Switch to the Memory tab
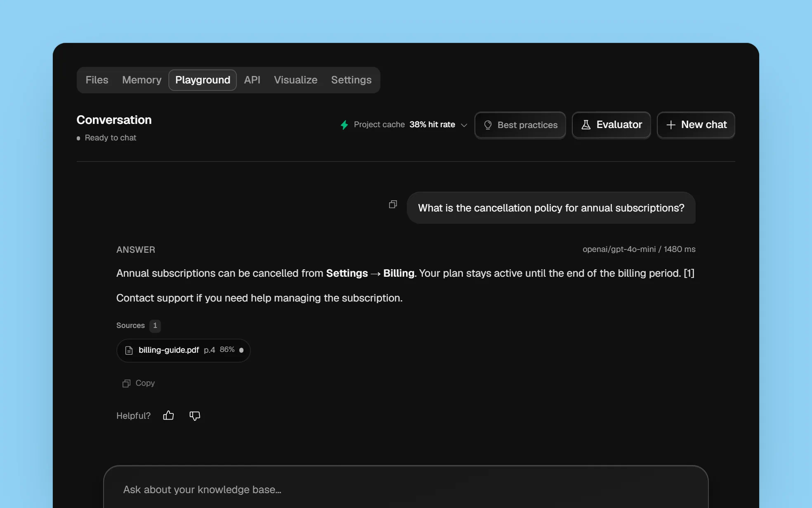Image resolution: width=812 pixels, height=508 pixels. 142,80
